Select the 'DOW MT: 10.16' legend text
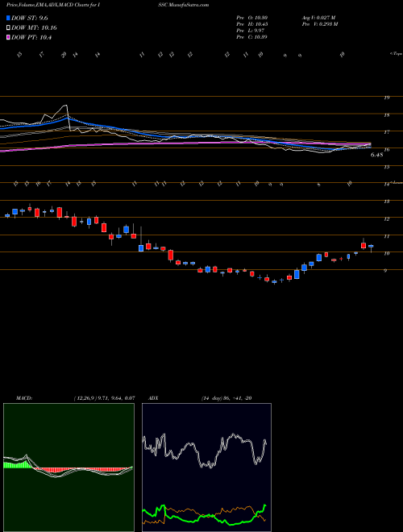Screen dimensions: 403x532 pyautogui.click(x=34, y=28)
